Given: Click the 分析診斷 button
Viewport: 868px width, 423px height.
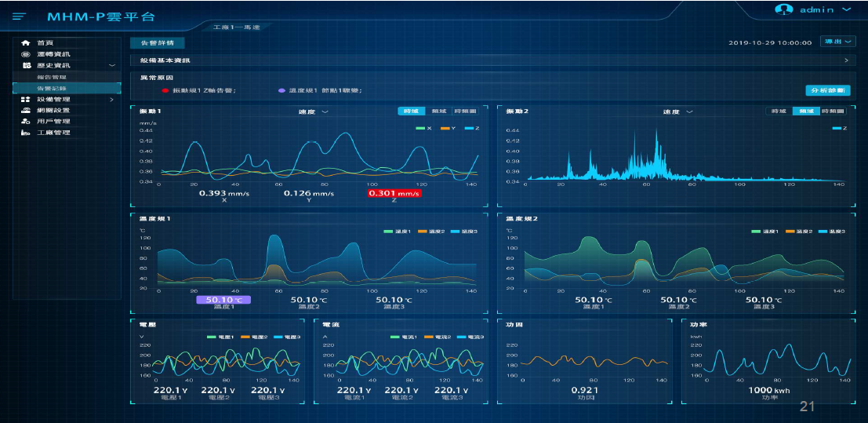Looking at the screenshot, I should [827, 90].
